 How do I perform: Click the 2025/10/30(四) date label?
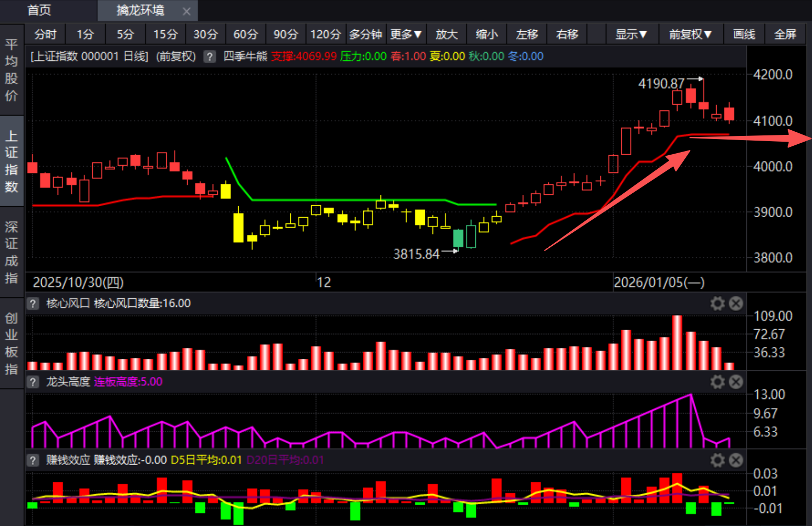tap(79, 283)
